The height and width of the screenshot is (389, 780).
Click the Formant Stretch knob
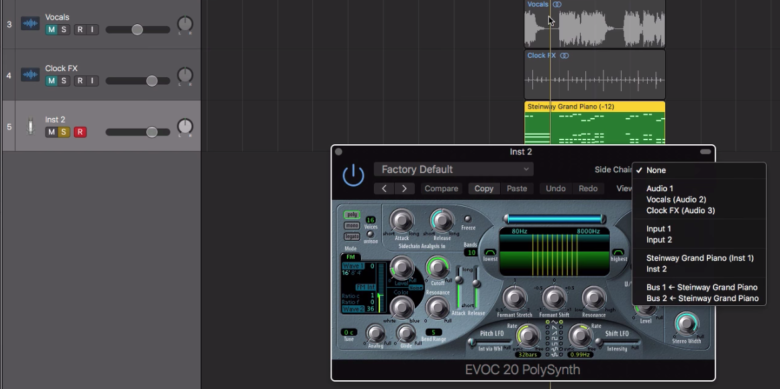pos(515,298)
